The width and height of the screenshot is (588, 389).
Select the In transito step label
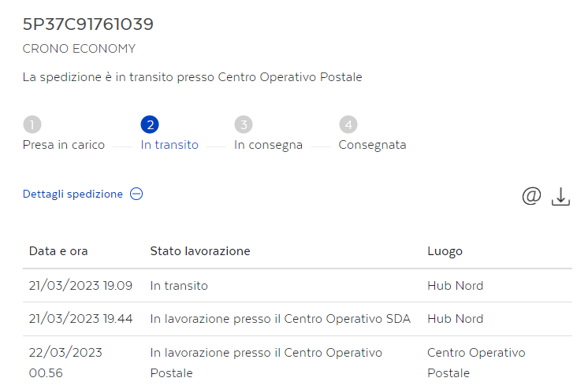coord(169,145)
